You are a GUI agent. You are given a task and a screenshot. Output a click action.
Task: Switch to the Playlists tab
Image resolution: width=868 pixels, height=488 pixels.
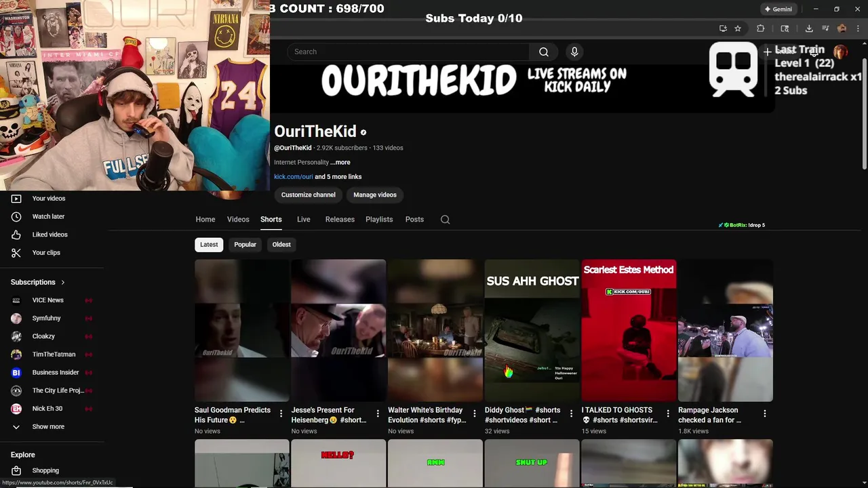pyautogui.click(x=379, y=220)
